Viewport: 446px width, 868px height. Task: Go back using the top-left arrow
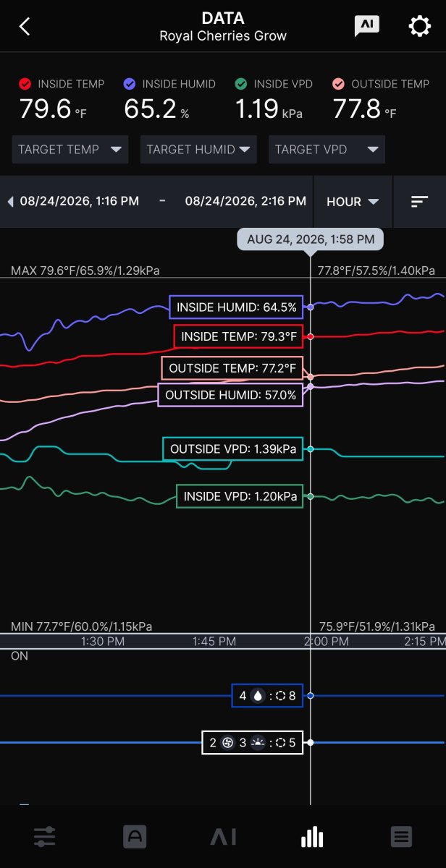click(x=25, y=27)
